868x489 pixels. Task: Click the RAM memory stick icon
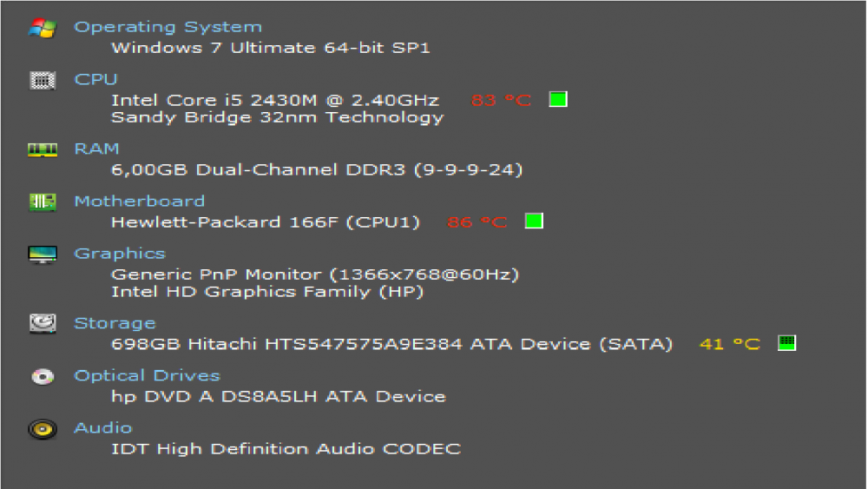click(x=43, y=149)
